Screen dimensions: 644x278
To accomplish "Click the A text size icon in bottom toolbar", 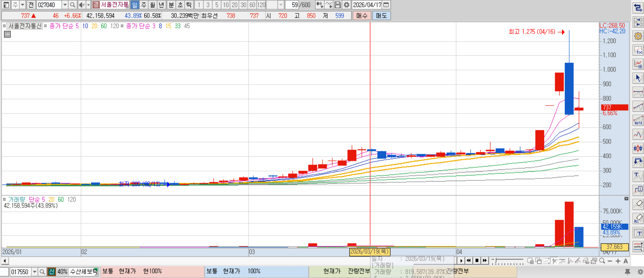I will point(626,261).
